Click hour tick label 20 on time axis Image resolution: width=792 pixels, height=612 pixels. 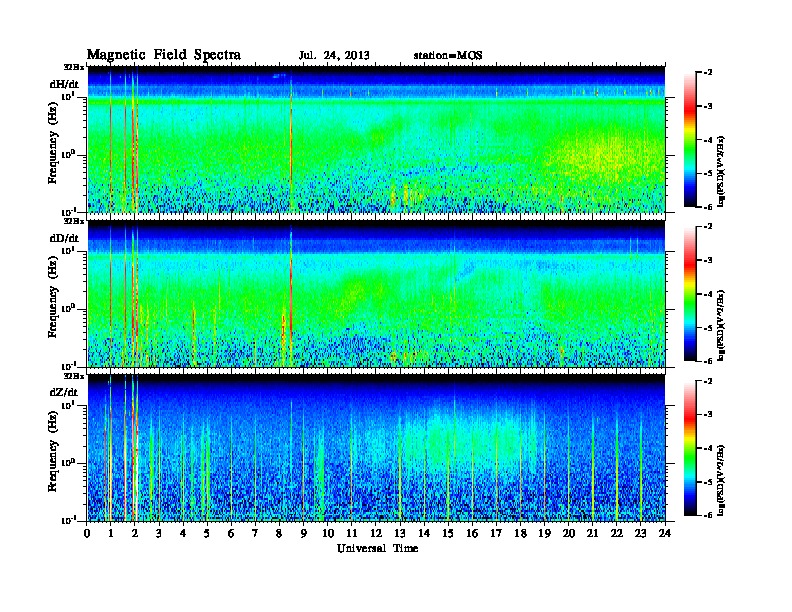(569, 534)
